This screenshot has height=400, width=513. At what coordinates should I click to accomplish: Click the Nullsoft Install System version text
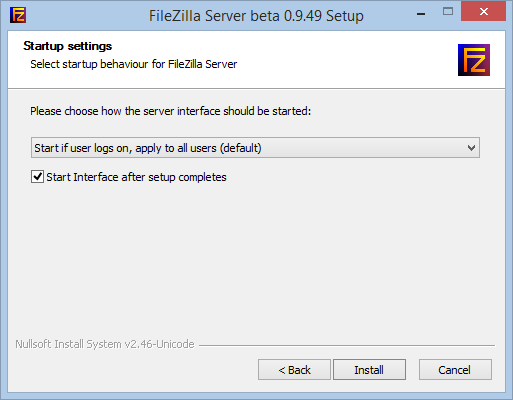click(105, 344)
